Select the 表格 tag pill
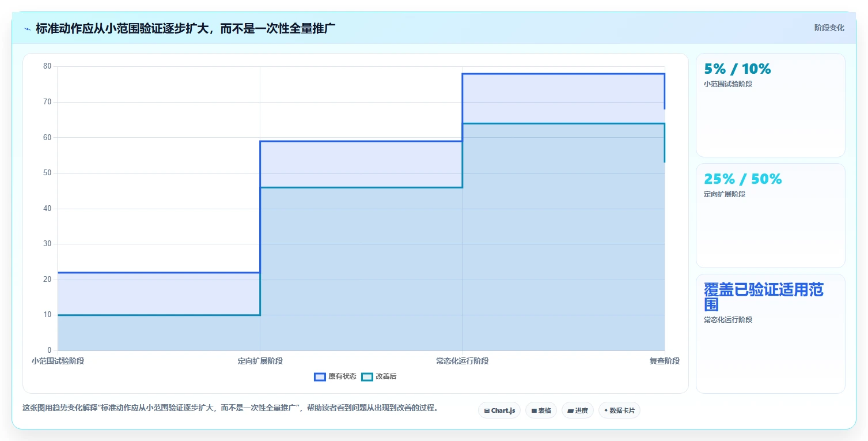868x441 pixels. tap(541, 410)
